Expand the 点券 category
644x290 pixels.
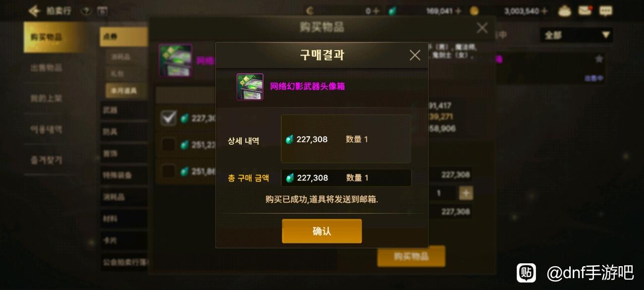coord(124,37)
